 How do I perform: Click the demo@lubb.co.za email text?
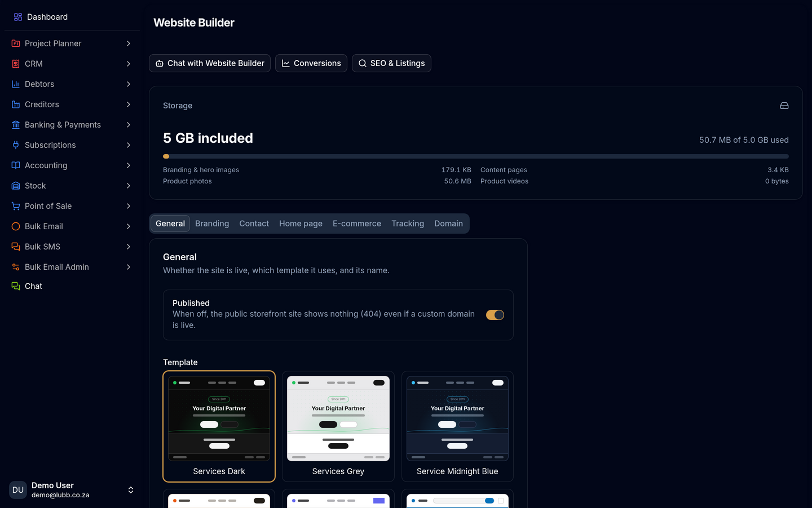tap(60, 495)
